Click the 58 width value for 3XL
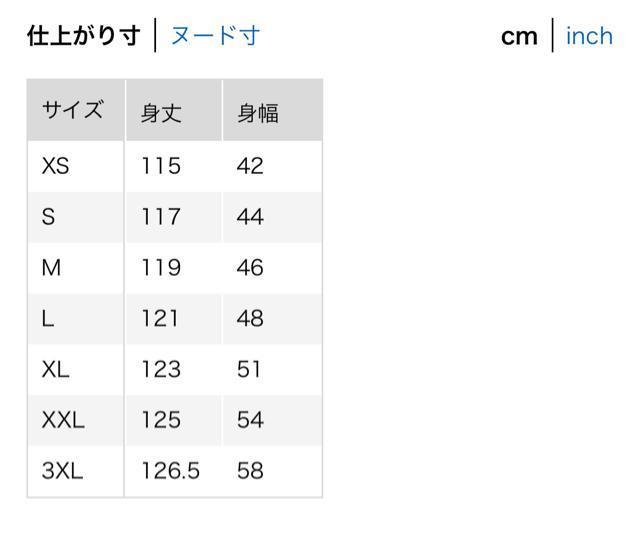Viewport: 640px width, 535px height. (250, 471)
